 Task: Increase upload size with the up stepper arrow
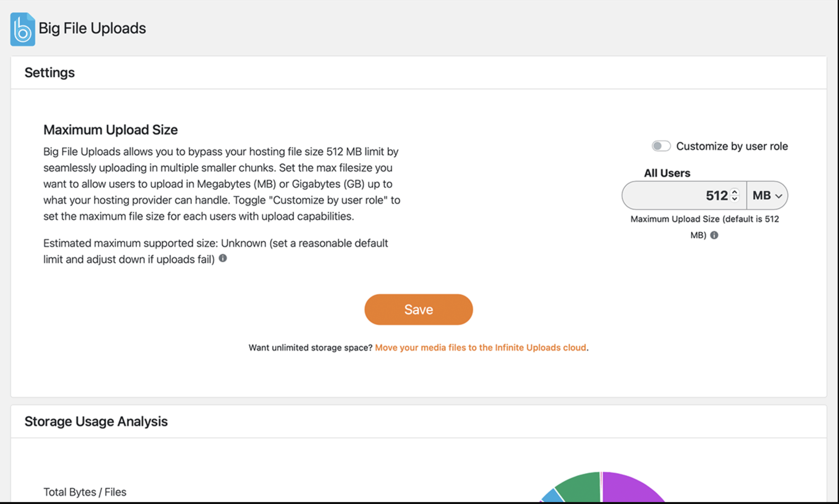pos(735,192)
